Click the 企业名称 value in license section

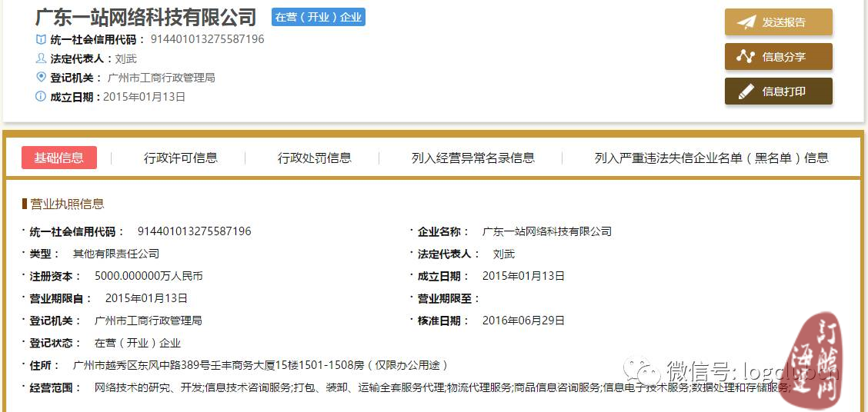547,231
